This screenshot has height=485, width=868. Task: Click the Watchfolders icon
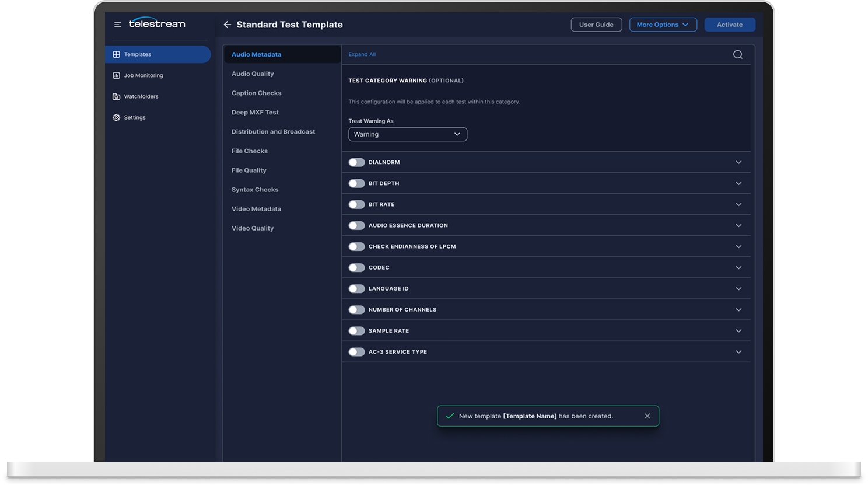point(117,96)
